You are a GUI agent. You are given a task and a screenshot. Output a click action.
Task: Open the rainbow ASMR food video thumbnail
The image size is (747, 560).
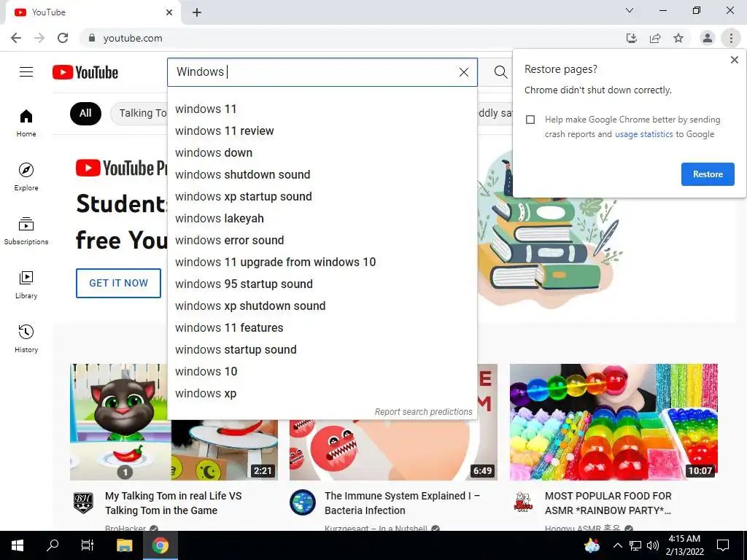pyautogui.click(x=614, y=422)
